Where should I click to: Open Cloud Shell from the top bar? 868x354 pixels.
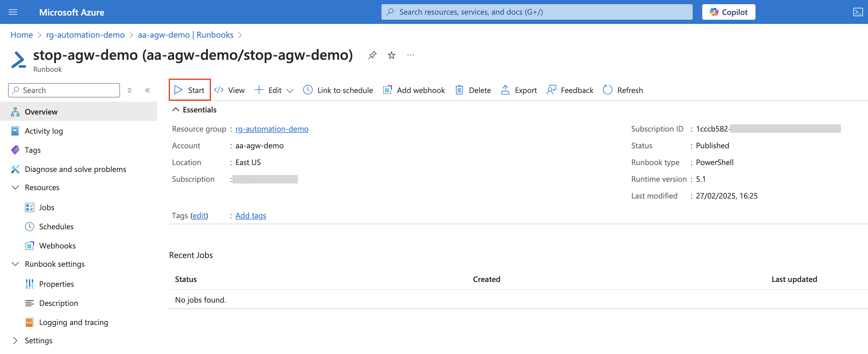coord(858,12)
